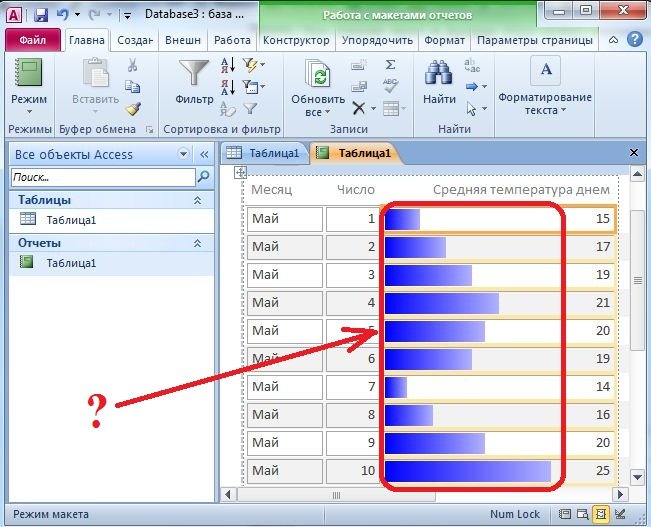
Task: Click the Totals sigma icon
Action: pyautogui.click(x=390, y=65)
